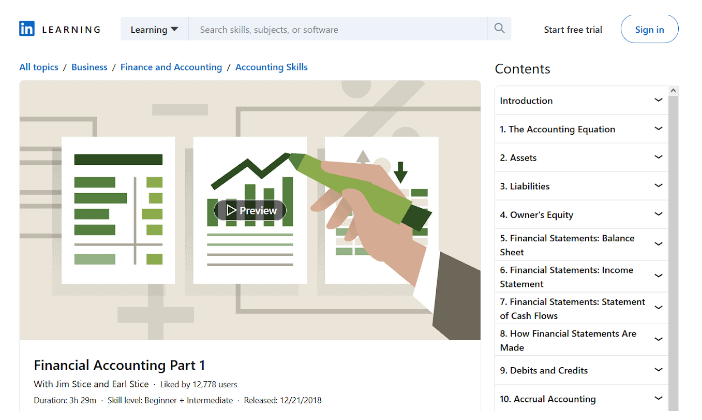
Task: Expand The Accounting Equation chapter
Action: point(658,129)
